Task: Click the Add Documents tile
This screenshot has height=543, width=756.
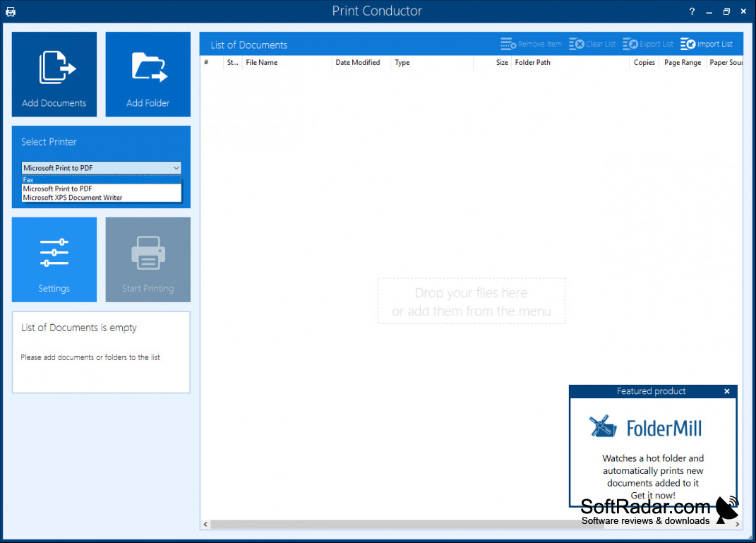Action: pyautogui.click(x=54, y=74)
